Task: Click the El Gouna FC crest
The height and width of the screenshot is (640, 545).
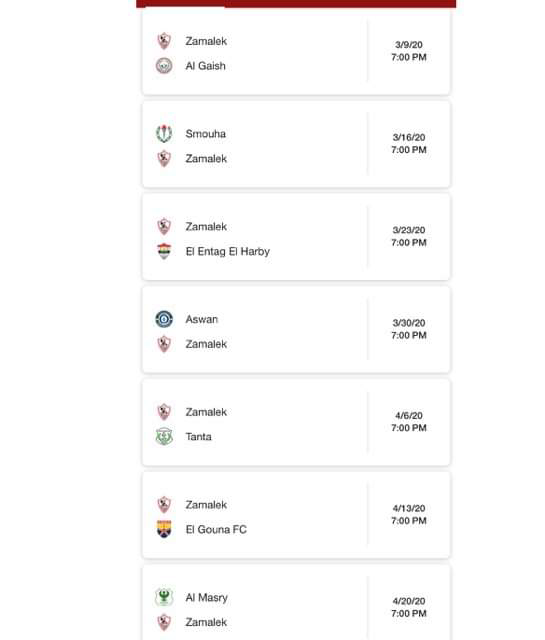Action: 164,529
